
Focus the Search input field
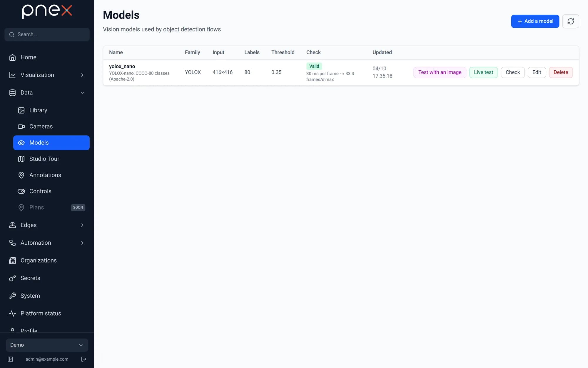[47, 34]
